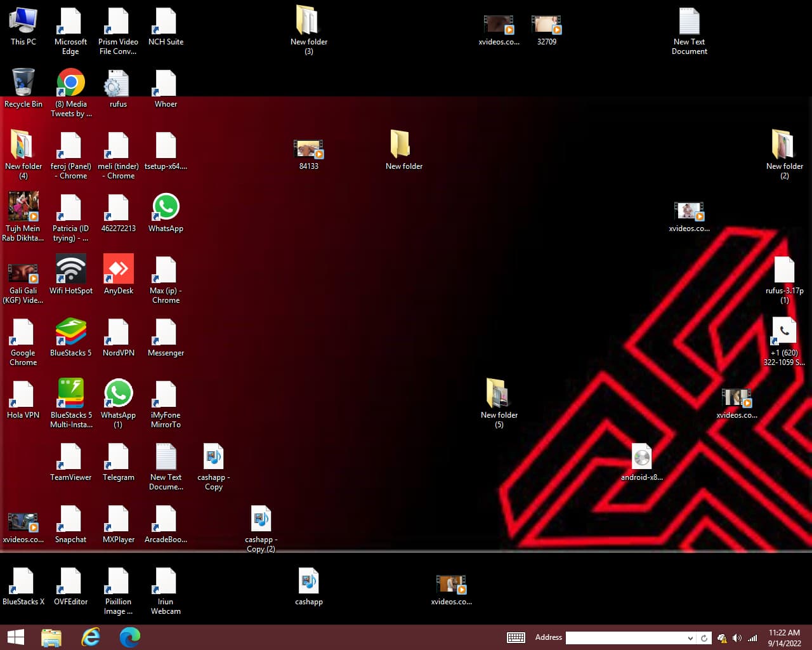Image resolution: width=812 pixels, height=650 pixels.
Task: Select the tsetup-x64 installer file
Action: pyautogui.click(x=166, y=151)
